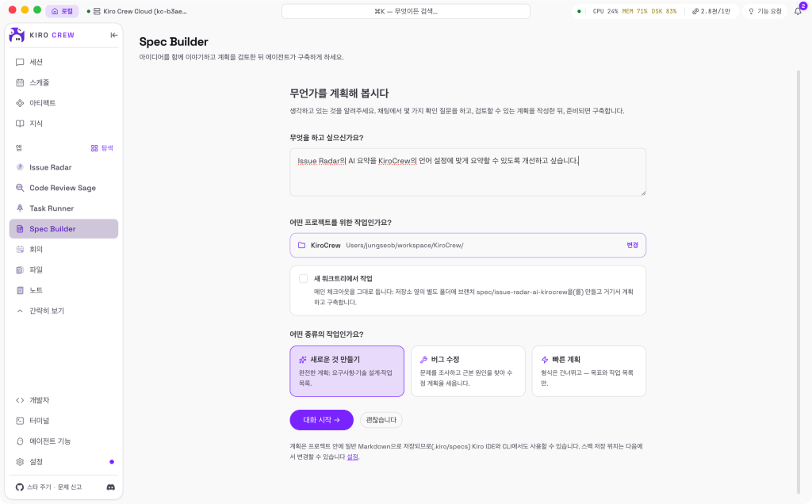Open the 터미널 terminal icon

coord(20,421)
